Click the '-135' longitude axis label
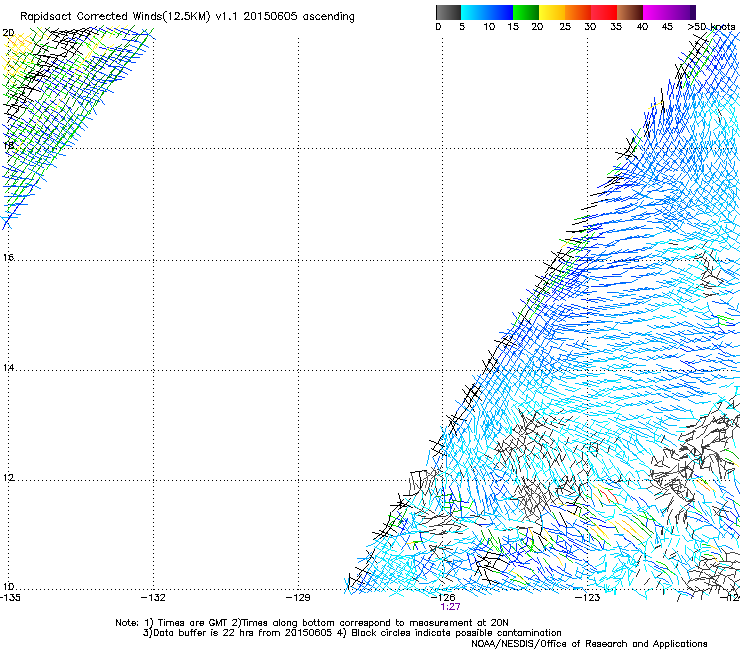Image resolution: width=740 pixels, height=650 pixels. (10, 598)
